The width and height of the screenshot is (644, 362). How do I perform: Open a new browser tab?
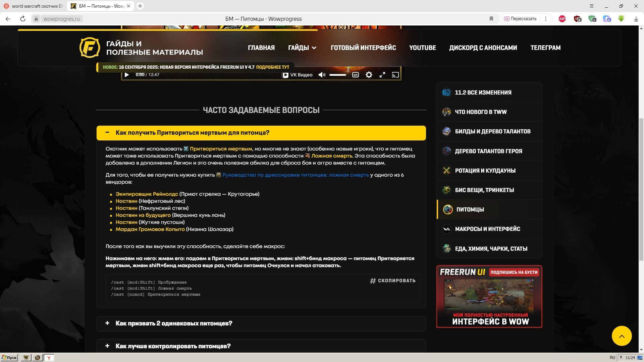pos(140,6)
